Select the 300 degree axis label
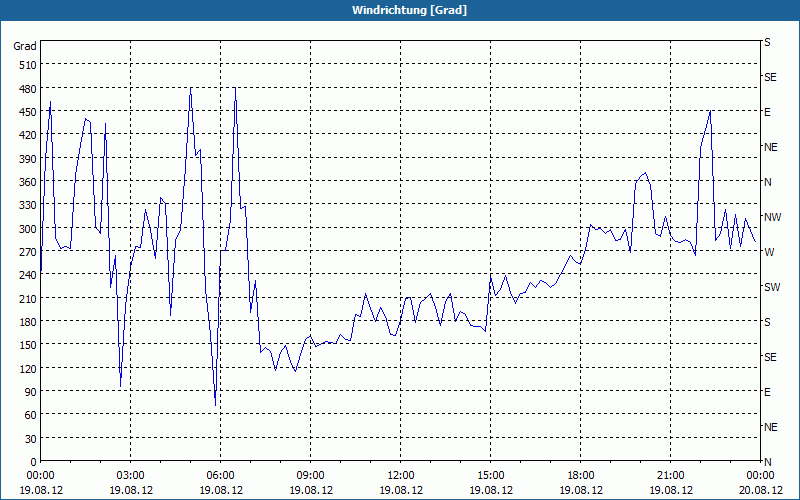The width and height of the screenshot is (800, 500). click(28, 229)
